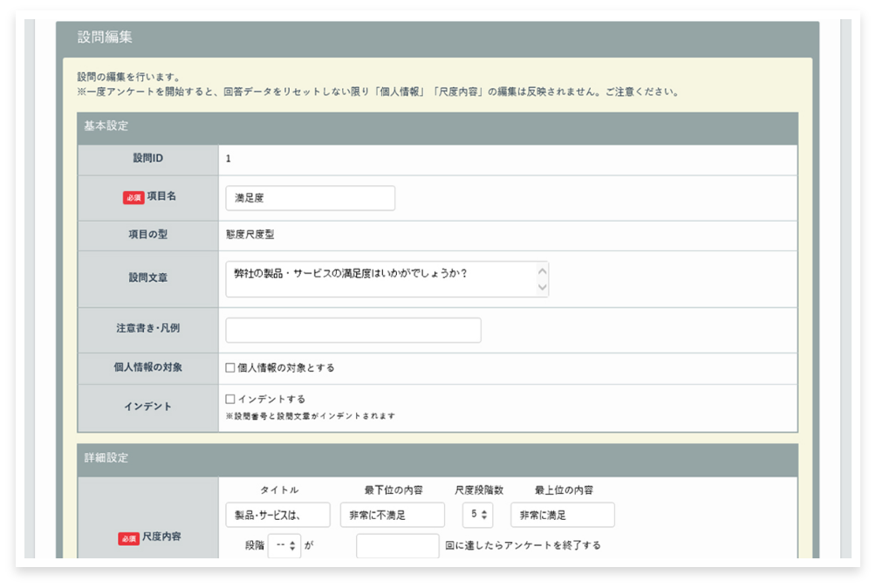Screen dimensions: 876x588
Task: Click the 設問文章 text area
Action: click(380, 278)
